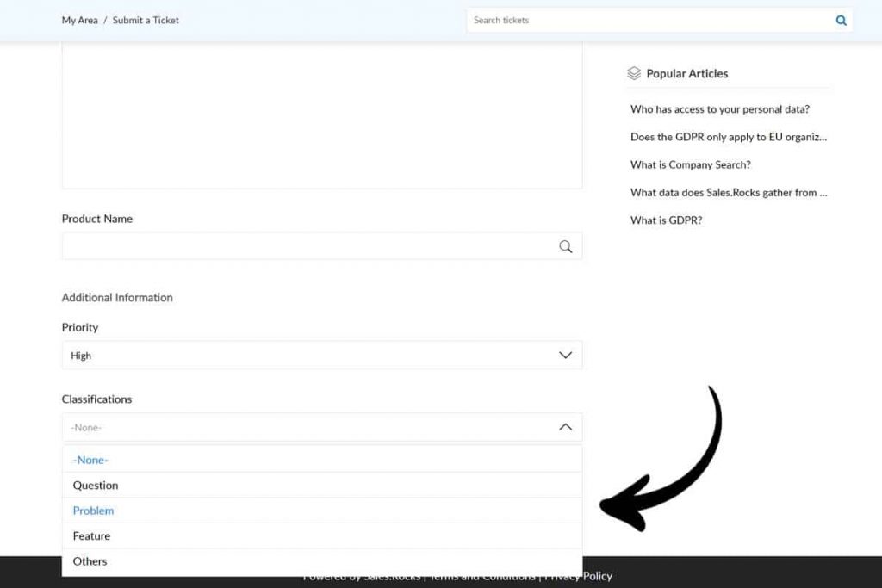This screenshot has height=588, width=882.
Task: Choose Question from the classifications list
Action: 96,486
